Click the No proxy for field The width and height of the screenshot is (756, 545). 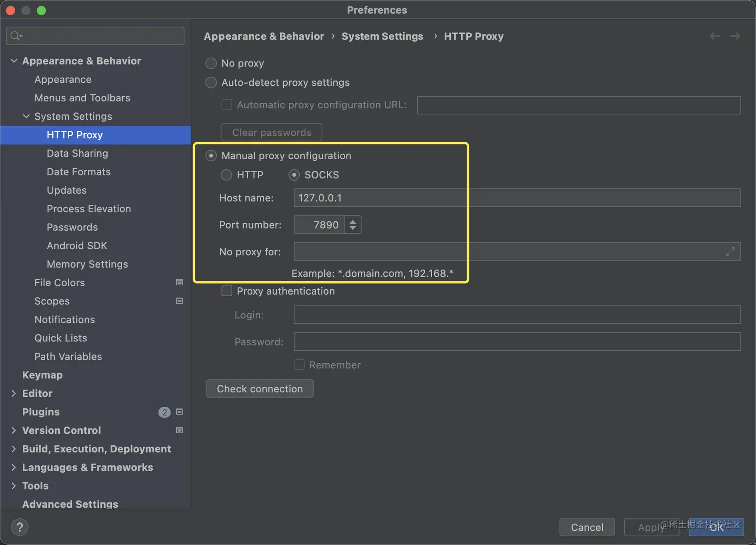pyautogui.click(x=517, y=252)
